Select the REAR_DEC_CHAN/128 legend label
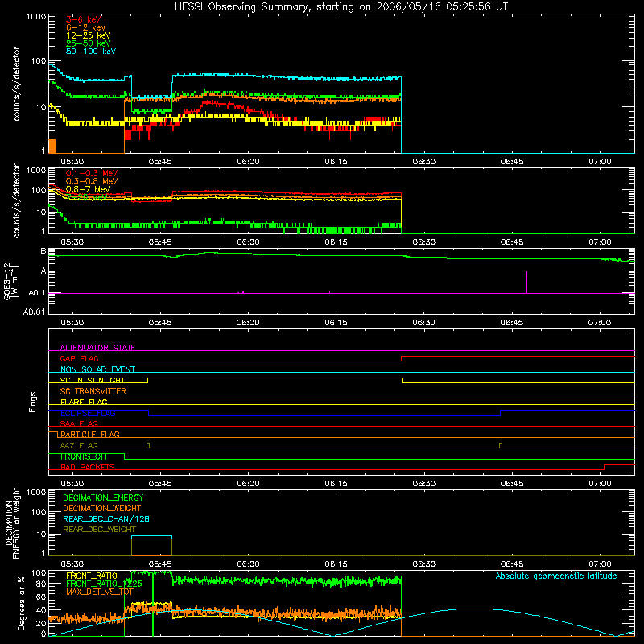 click(106, 518)
